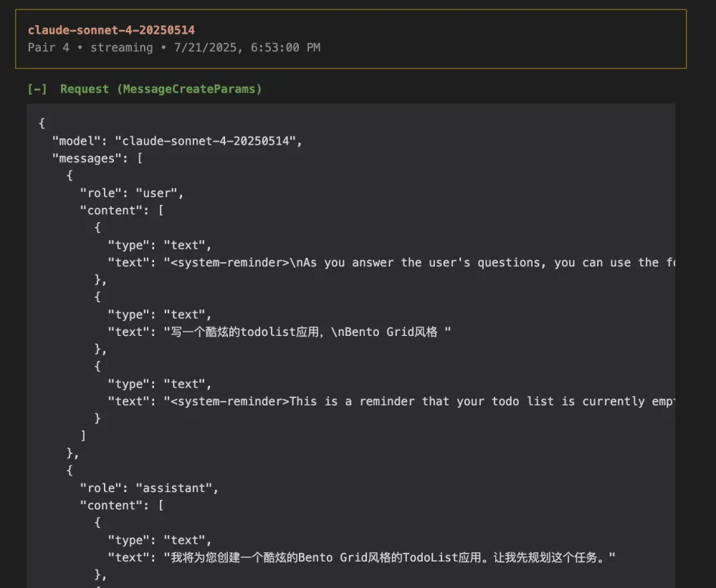
Task: Click the "role": "assistant" line
Action: 149,488
